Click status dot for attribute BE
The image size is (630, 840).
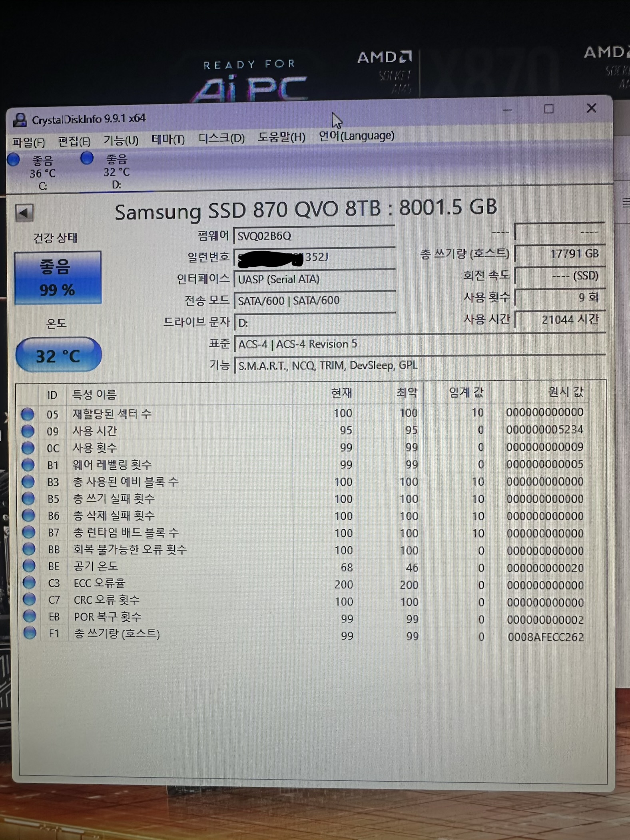click(29, 566)
